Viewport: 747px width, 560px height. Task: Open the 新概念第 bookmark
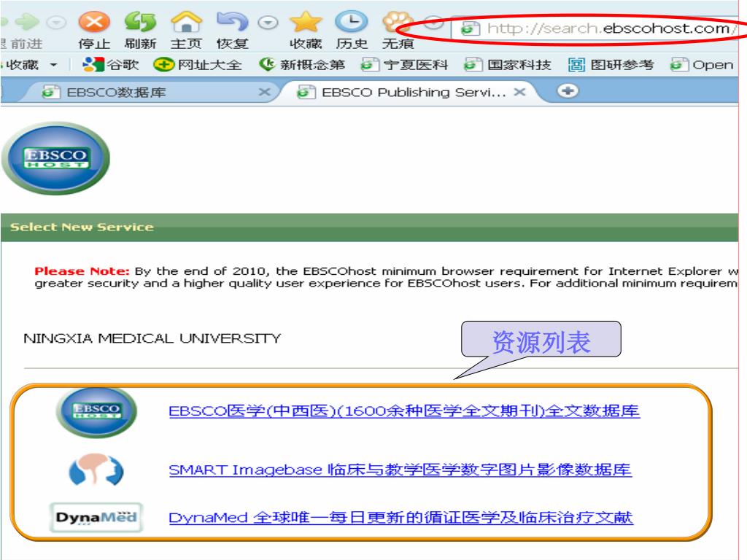(x=302, y=64)
